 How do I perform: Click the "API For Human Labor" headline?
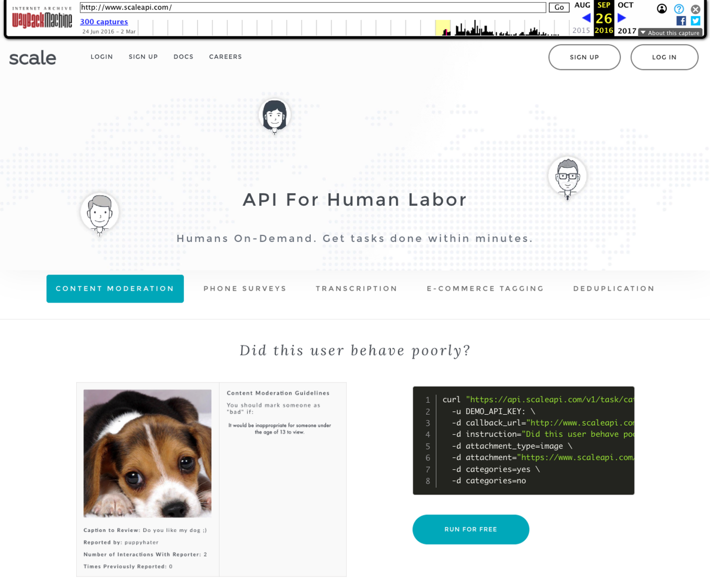point(355,199)
